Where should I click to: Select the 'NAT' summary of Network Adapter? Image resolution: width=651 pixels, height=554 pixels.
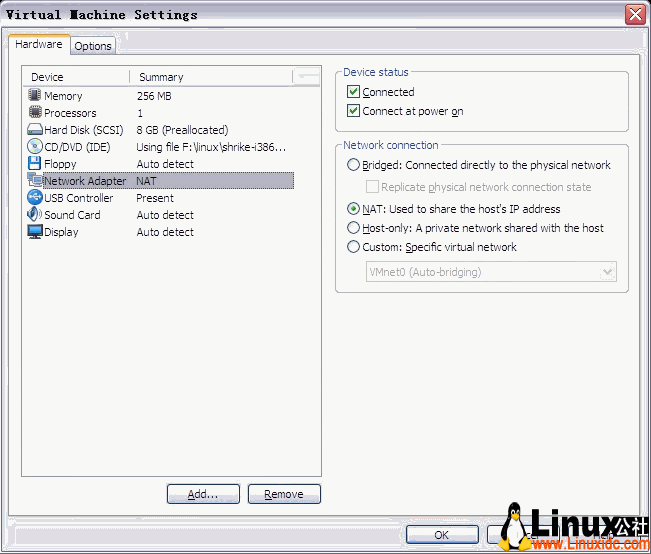(x=146, y=181)
